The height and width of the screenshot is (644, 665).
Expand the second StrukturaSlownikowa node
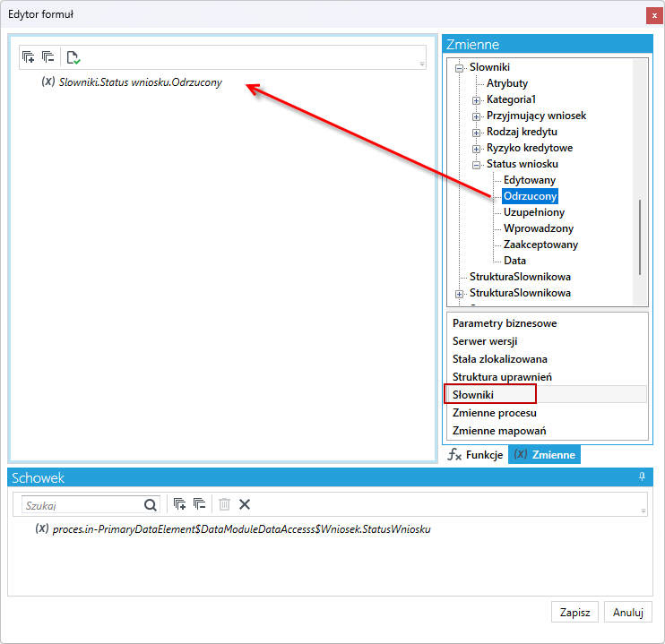[459, 294]
